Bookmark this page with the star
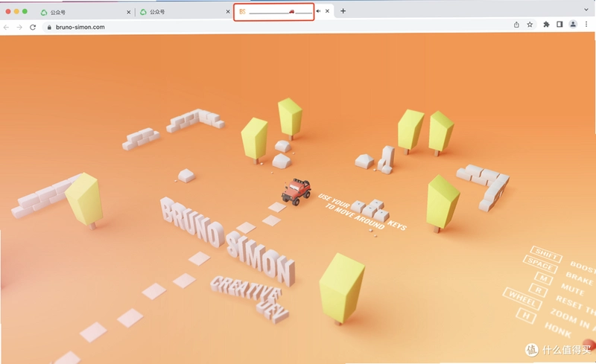This screenshot has height=364, width=596. tap(530, 25)
